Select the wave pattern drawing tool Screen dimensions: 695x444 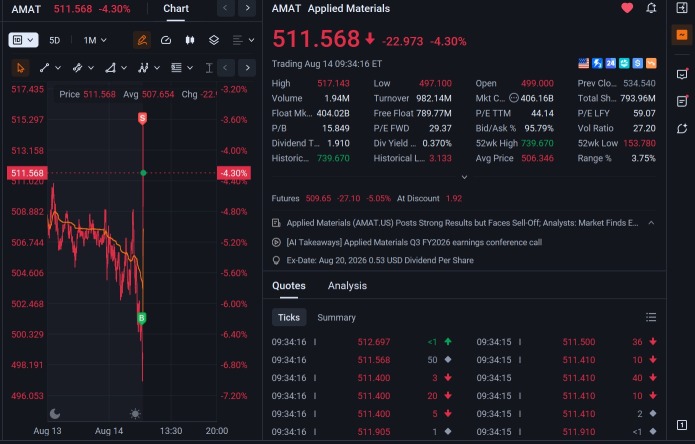[x=143, y=68]
